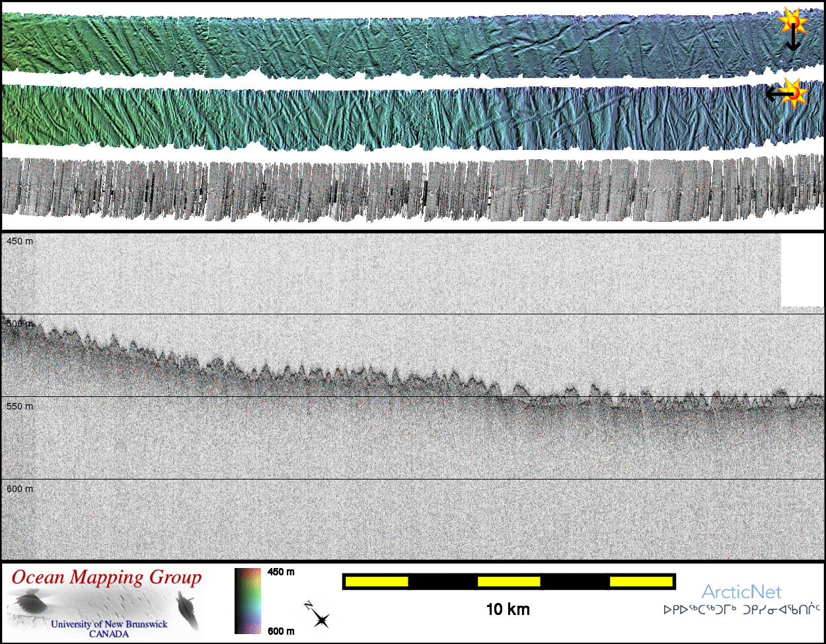Click the downward black arrow below top sun
Image resolution: width=826 pixels, height=644 pixels.
(x=793, y=42)
